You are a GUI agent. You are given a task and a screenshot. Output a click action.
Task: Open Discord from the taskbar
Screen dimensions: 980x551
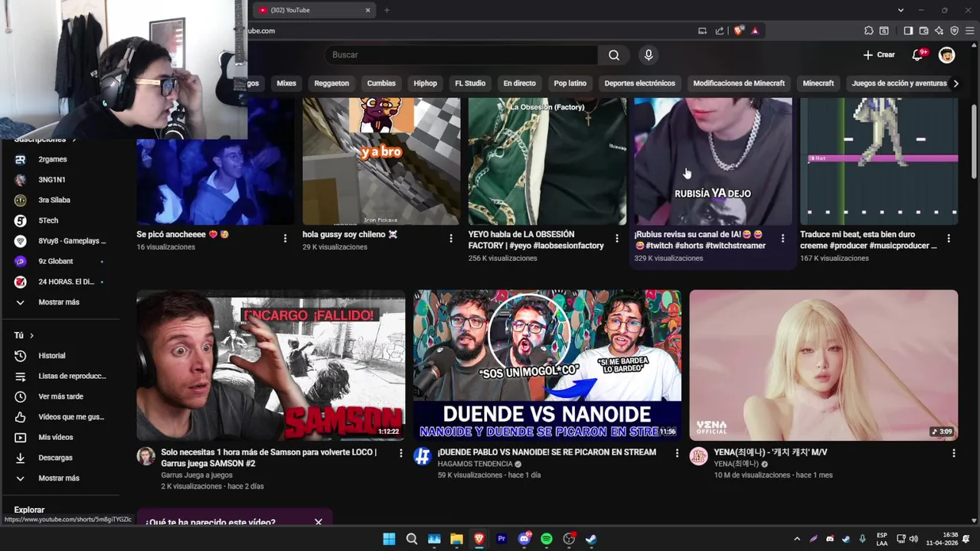(524, 539)
